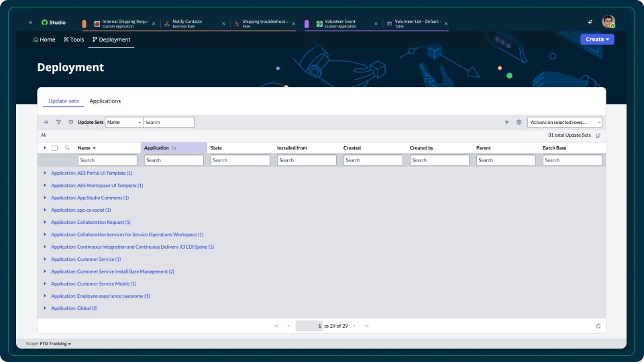Click the State column search field
This screenshot has height=362, width=644.
click(240, 160)
